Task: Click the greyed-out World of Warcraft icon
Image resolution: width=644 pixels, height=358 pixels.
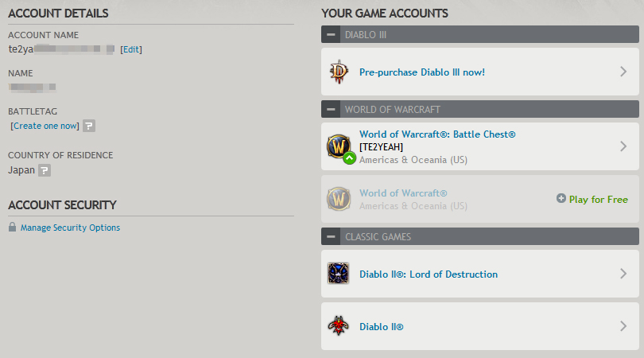Action: click(339, 199)
